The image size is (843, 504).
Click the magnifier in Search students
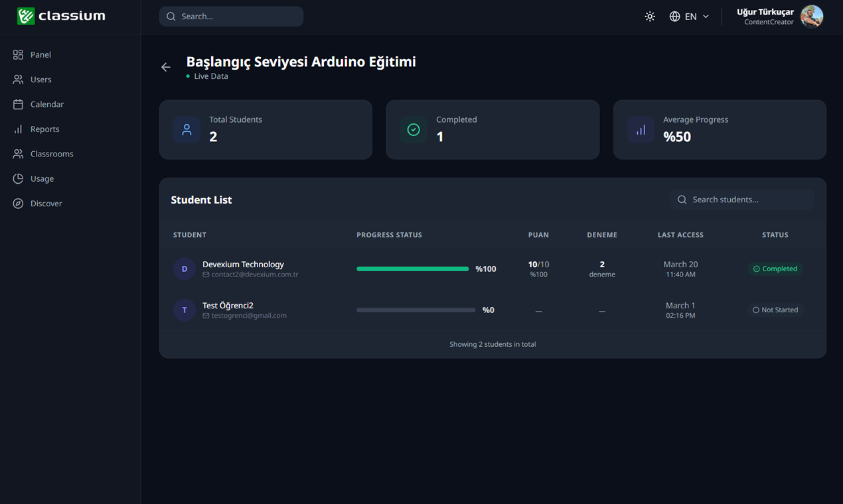click(682, 200)
